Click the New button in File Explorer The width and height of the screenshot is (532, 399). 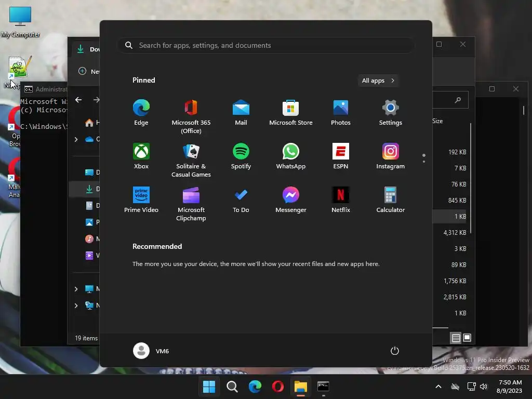point(89,71)
